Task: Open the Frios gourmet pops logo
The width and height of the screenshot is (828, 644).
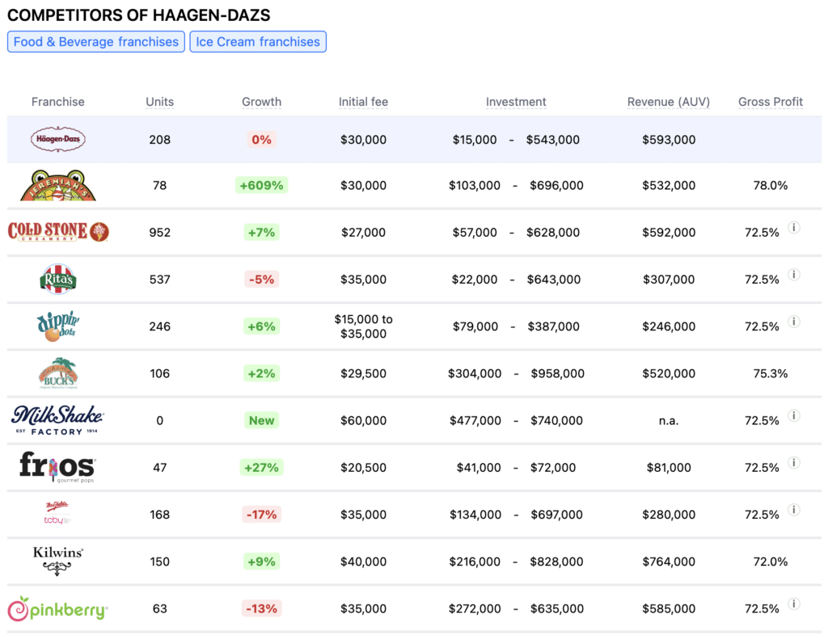Action: tap(57, 467)
